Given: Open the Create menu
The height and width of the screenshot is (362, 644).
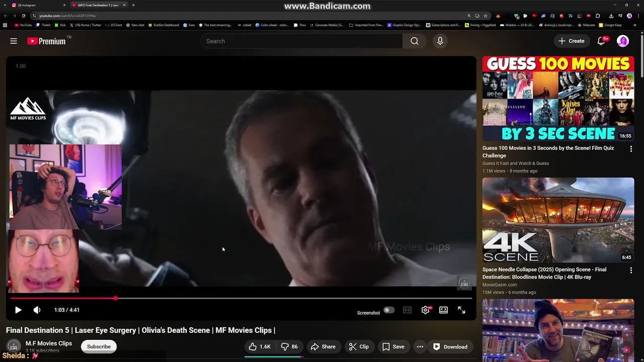Looking at the screenshot, I should click(571, 41).
